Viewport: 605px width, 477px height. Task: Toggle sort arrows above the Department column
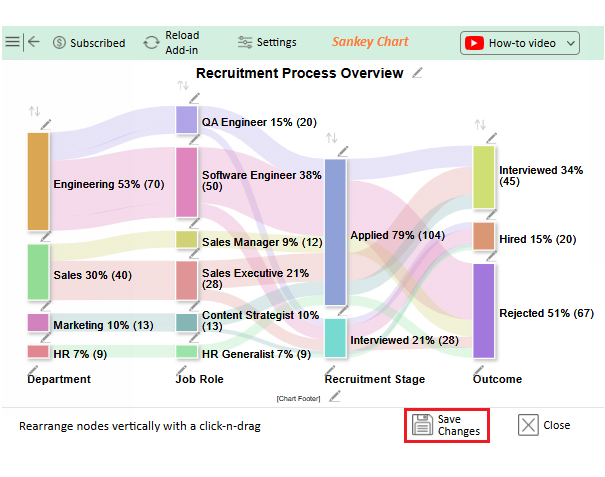[x=35, y=111]
